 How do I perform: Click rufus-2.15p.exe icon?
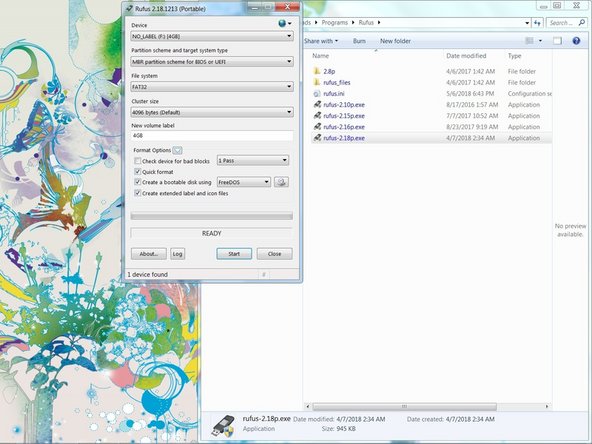click(x=317, y=116)
